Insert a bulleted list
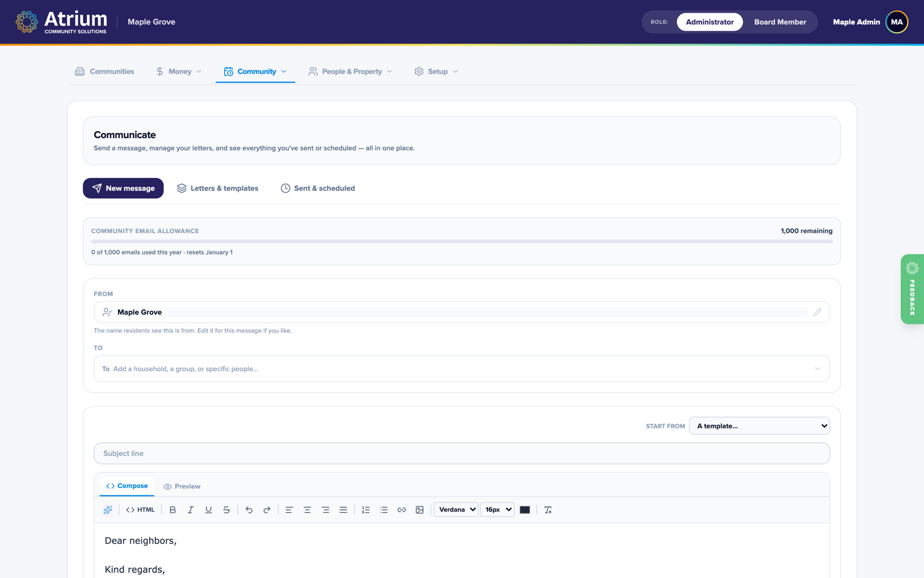 [x=383, y=510]
